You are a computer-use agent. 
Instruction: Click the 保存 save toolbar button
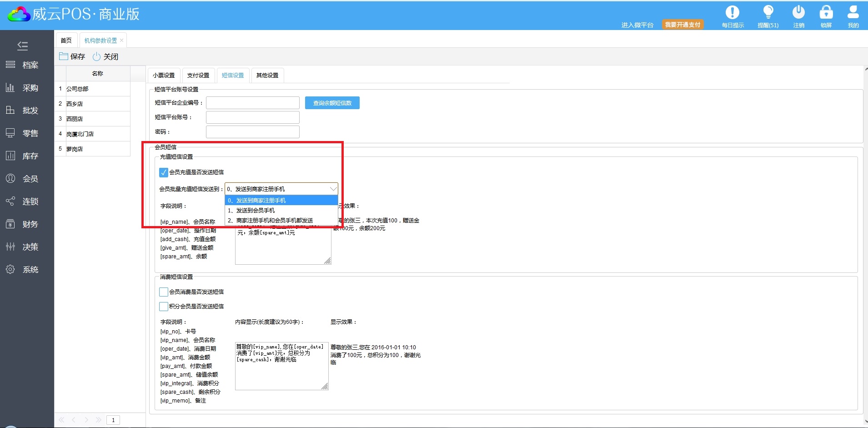[x=72, y=56]
